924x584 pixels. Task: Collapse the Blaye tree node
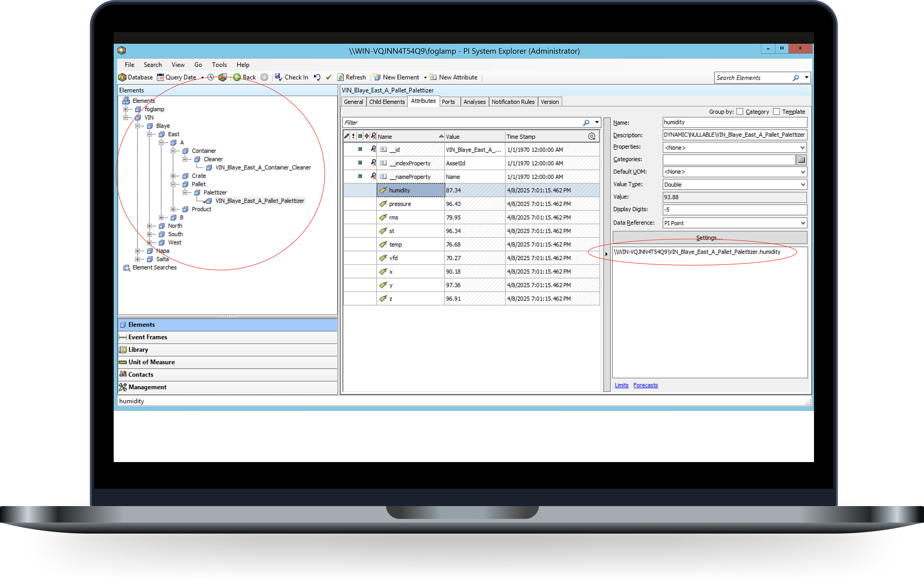pyautogui.click(x=137, y=126)
